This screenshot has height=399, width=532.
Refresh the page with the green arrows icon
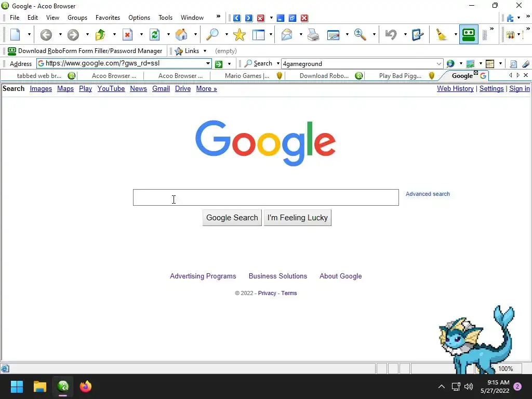pyautogui.click(x=154, y=35)
